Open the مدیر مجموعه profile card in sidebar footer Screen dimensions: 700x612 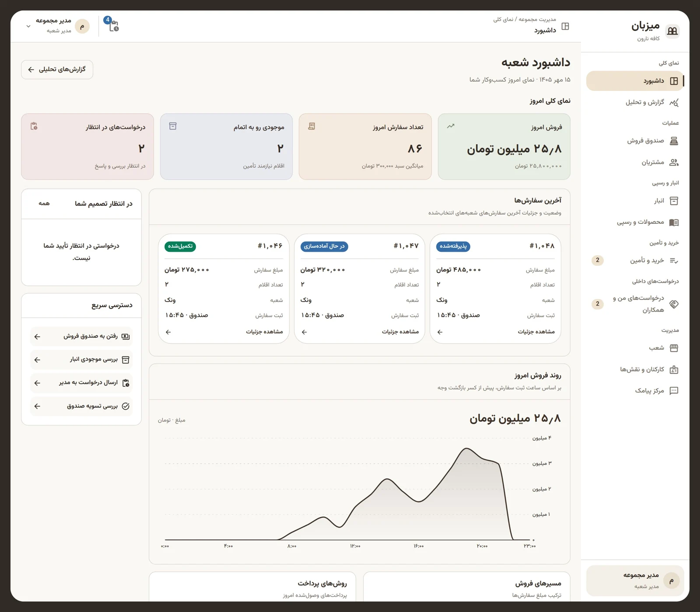[x=635, y=581]
